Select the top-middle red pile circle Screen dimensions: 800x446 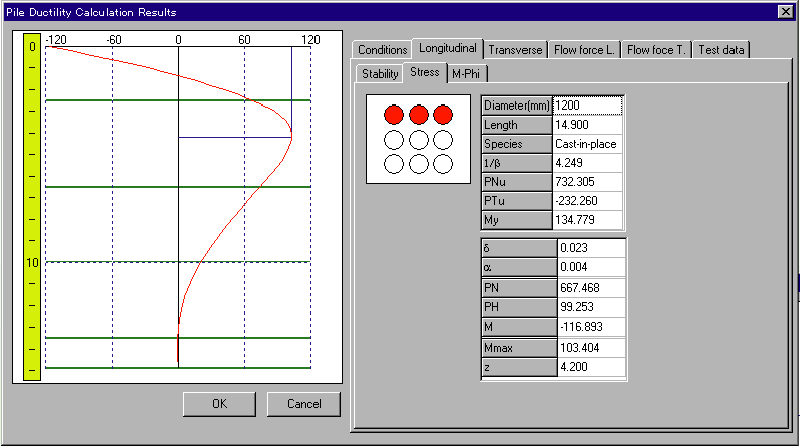(419, 114)
